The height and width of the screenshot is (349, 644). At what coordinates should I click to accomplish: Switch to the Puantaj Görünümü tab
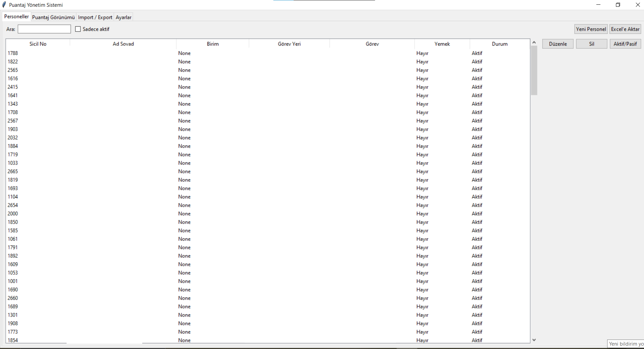click(53, 17)
